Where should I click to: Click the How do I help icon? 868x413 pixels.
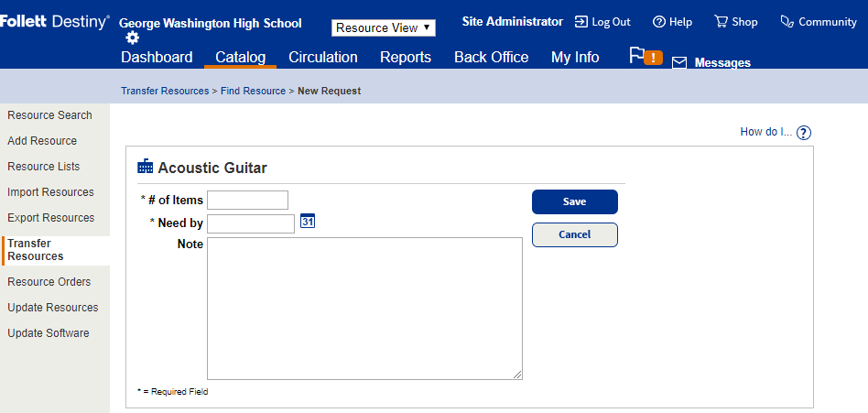tap(804, 133)
